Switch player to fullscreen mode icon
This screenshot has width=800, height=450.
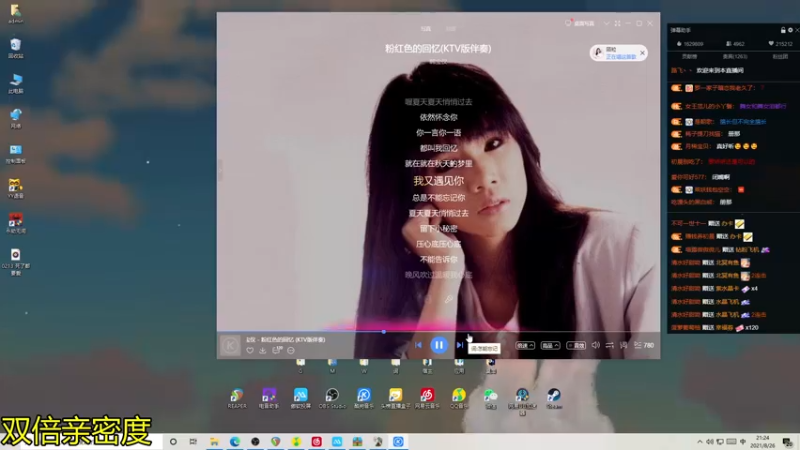tap(618, 23)
